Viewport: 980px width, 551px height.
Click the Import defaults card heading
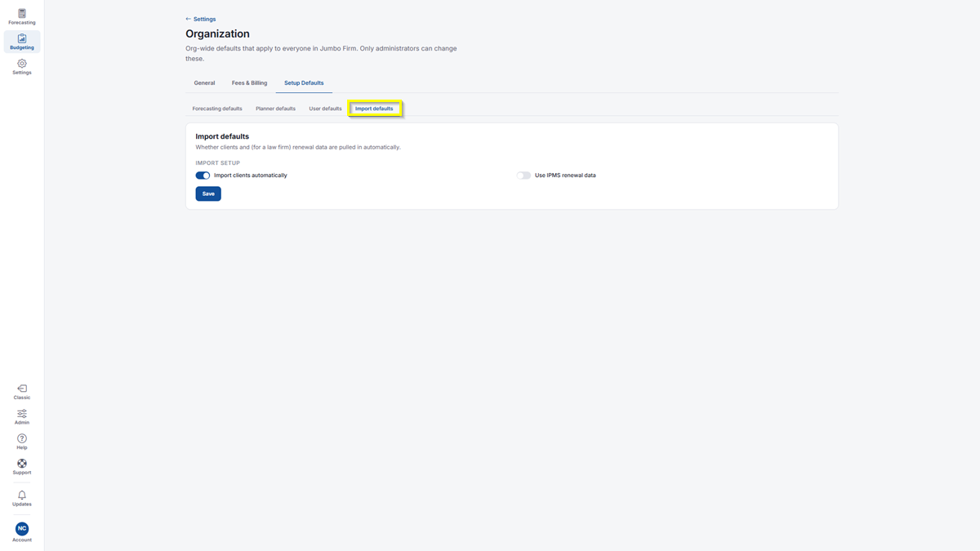pos(222,136)
